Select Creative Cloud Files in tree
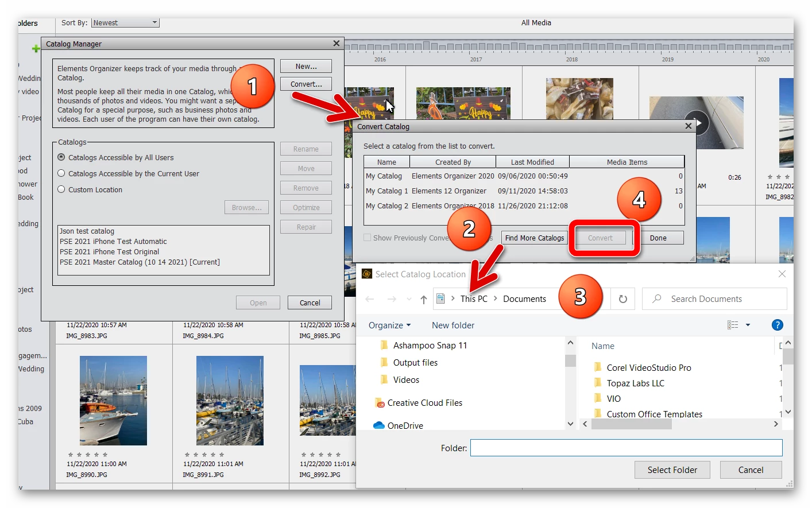The width and height of the screenshot is (812, 508). tap(419, 403)
